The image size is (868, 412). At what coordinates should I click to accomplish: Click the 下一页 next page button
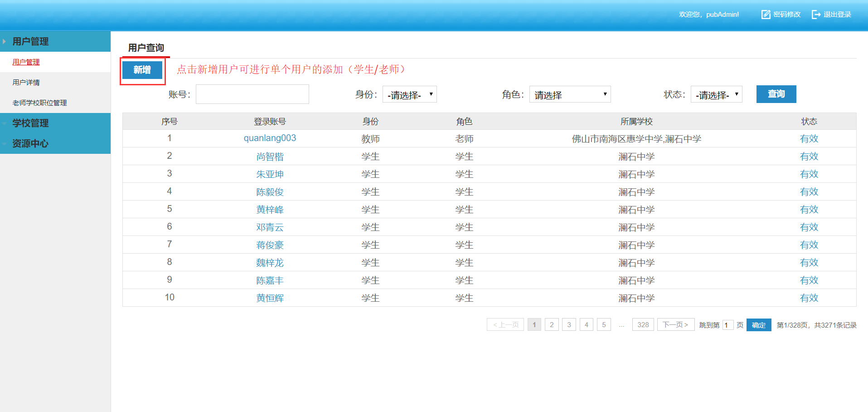675,324
